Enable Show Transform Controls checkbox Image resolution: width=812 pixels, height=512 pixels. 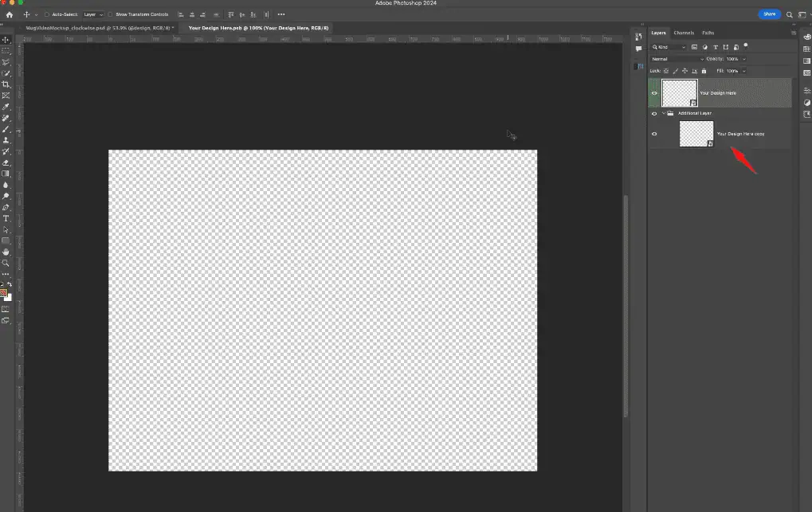111,14
